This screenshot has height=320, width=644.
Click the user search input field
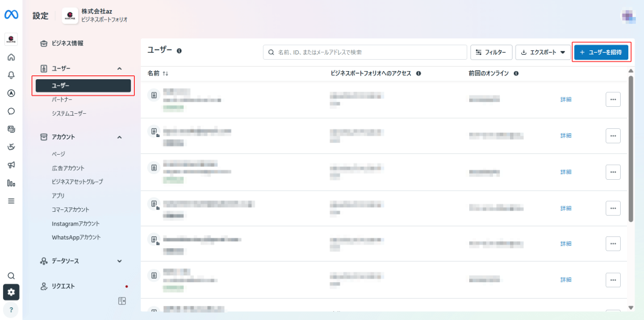365,52
